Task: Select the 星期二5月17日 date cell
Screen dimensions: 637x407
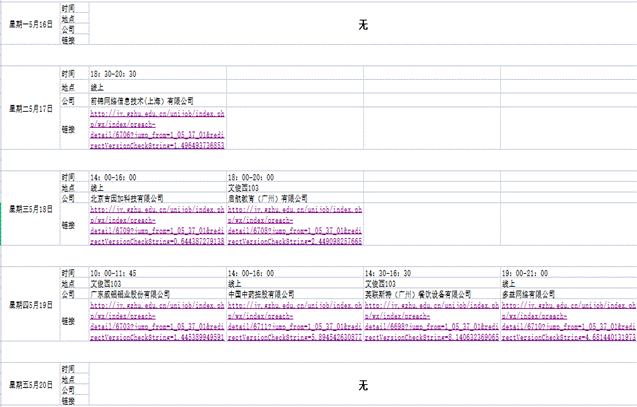Action: tap(30, 107)
